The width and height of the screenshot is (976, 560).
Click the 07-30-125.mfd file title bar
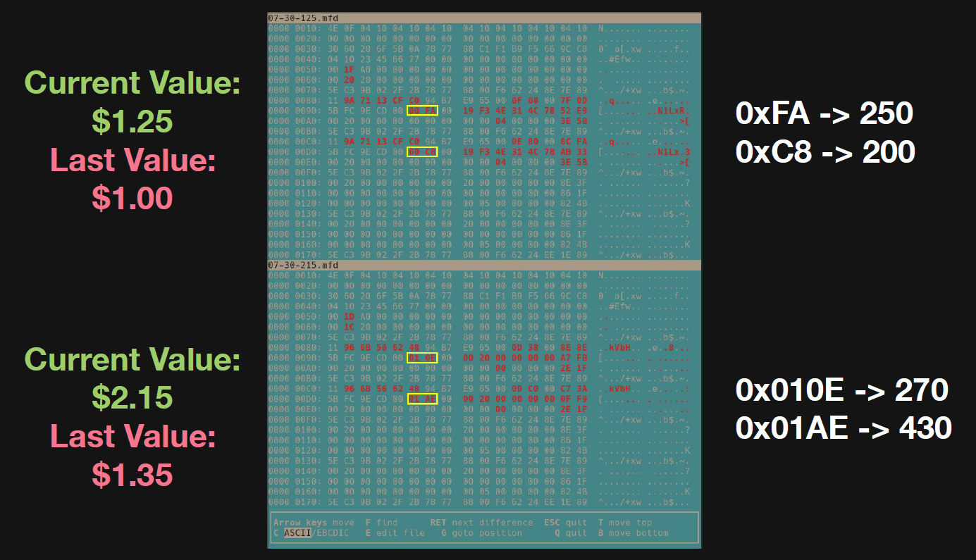pos(485,18)
